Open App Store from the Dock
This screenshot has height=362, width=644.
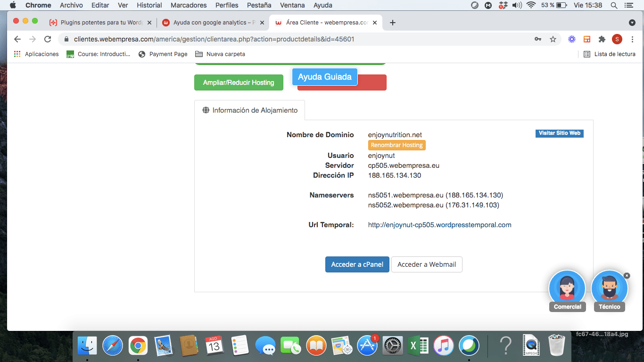(x=367, y=346)
